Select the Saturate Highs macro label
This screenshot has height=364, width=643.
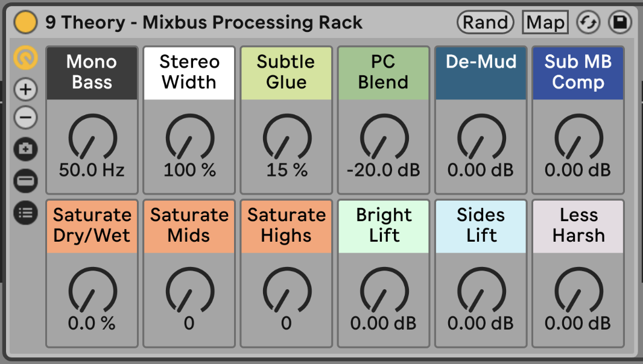(x=287, y=226)
